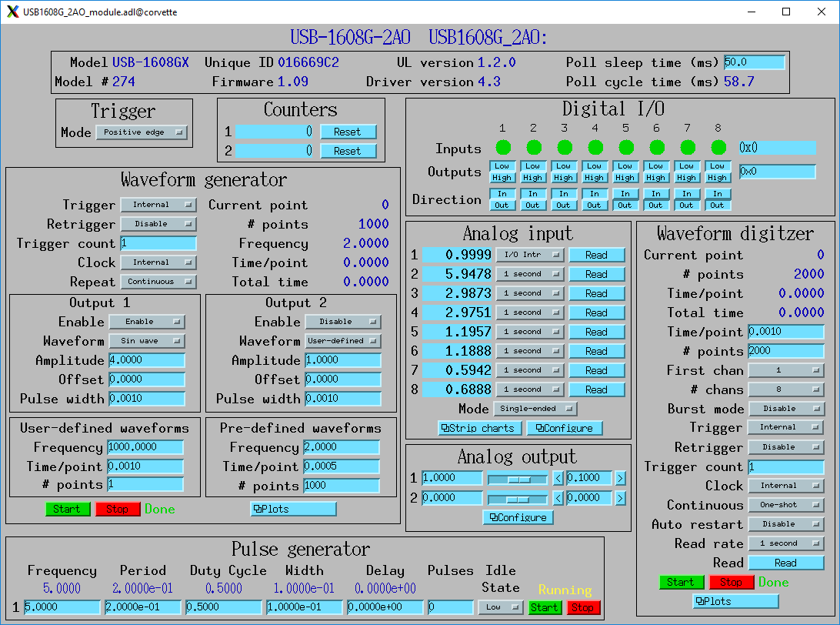
Task: Open Waveform generator Trigger dropdown
Action: pos(158,205)
